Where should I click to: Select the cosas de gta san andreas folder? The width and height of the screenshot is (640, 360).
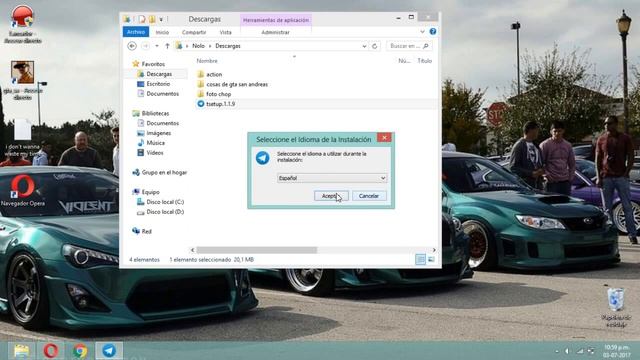[237, 84]
